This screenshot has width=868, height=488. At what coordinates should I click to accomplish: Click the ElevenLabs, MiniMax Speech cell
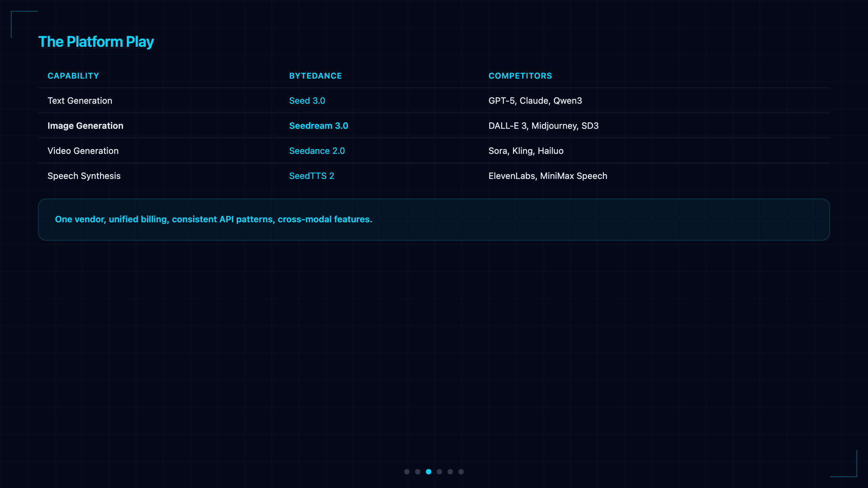tap(548, 176)
